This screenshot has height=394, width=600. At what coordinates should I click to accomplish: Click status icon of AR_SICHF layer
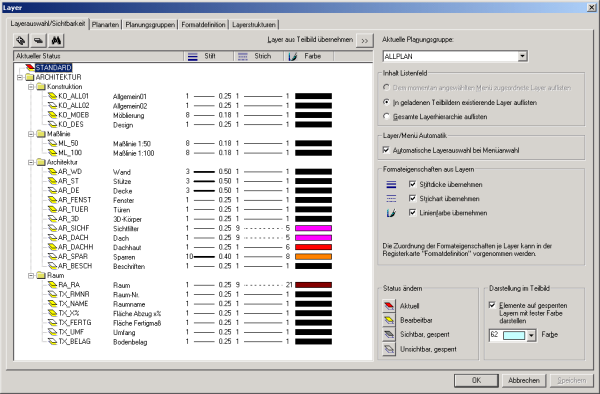pyautogui.click(x=52, y=228)
